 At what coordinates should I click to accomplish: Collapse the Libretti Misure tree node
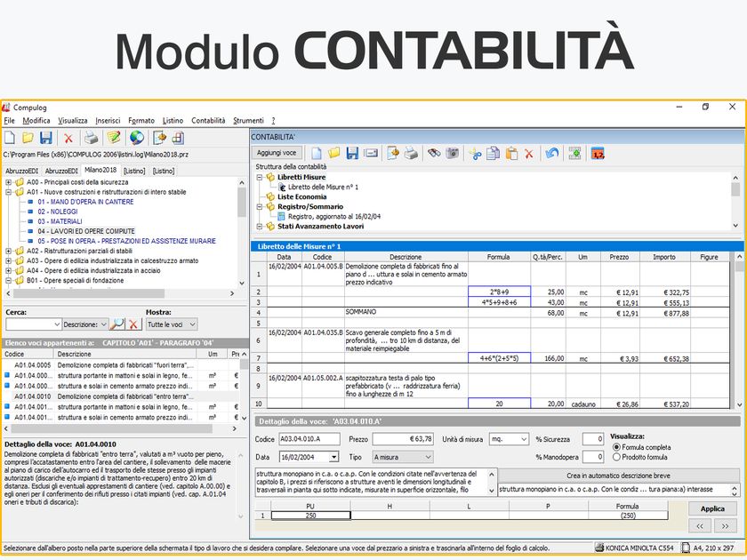click(x=260, y=177)
